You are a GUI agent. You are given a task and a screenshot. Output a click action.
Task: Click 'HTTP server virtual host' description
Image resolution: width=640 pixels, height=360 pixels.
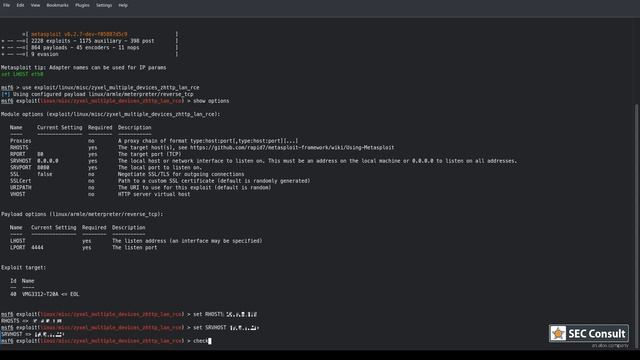coord(154,194)
